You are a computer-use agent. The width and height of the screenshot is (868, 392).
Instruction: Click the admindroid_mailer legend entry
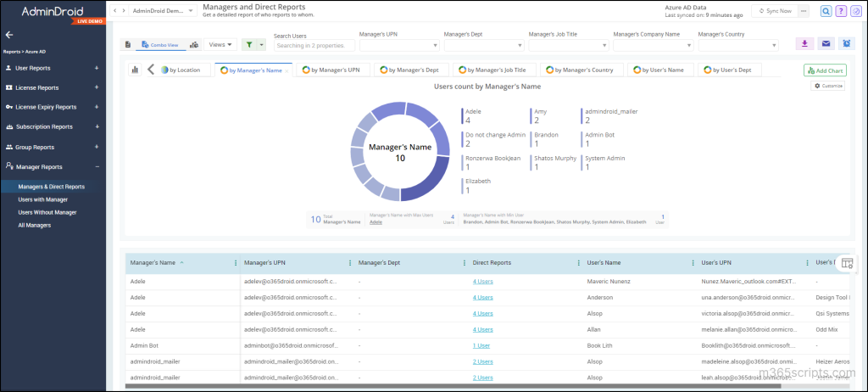[610, 115]
